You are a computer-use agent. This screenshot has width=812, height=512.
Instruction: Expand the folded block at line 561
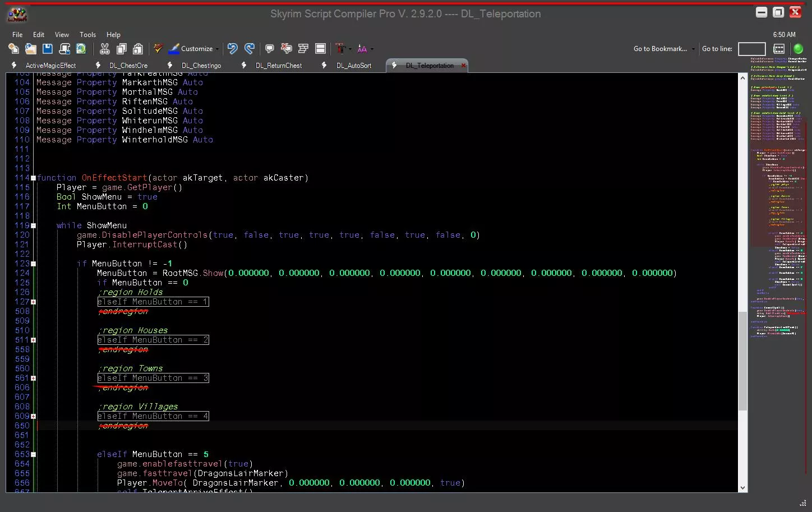pos(33,378)
